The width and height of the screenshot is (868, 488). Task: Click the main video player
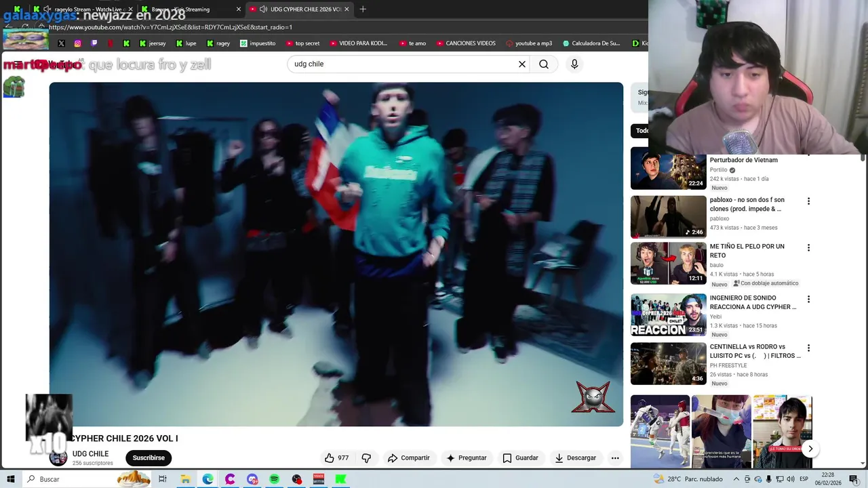click(x=336, y=254)
